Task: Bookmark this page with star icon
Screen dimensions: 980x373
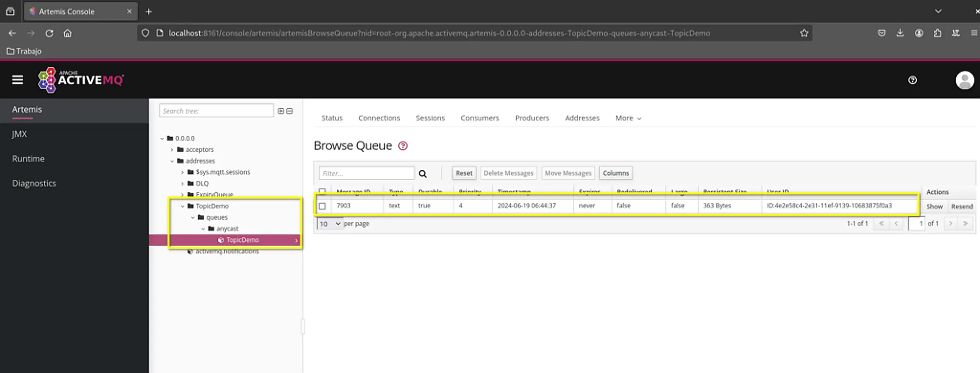Action: tap(804, 33)
